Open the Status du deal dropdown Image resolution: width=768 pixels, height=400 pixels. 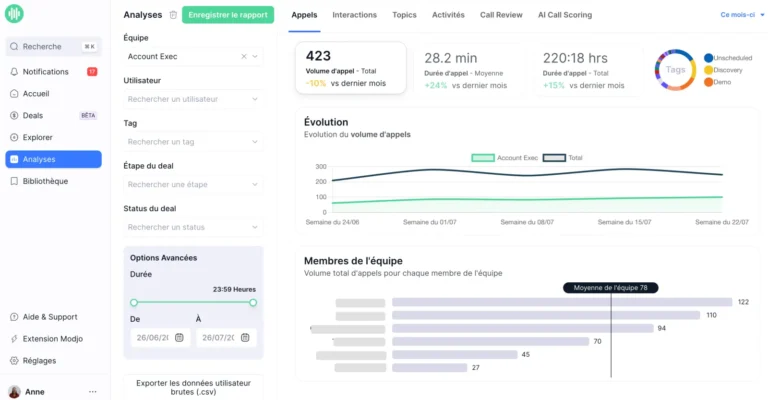click(193, 227)
